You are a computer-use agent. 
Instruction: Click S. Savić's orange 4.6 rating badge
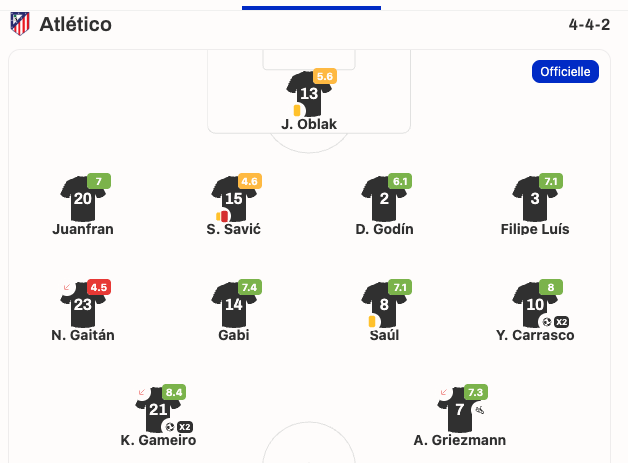pyautogui.click(x=249, y=181)
